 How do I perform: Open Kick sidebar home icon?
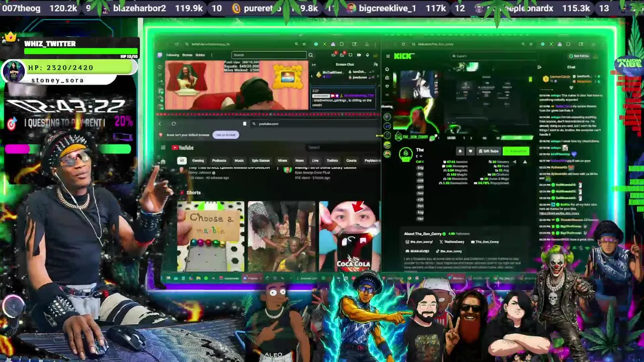387,69
